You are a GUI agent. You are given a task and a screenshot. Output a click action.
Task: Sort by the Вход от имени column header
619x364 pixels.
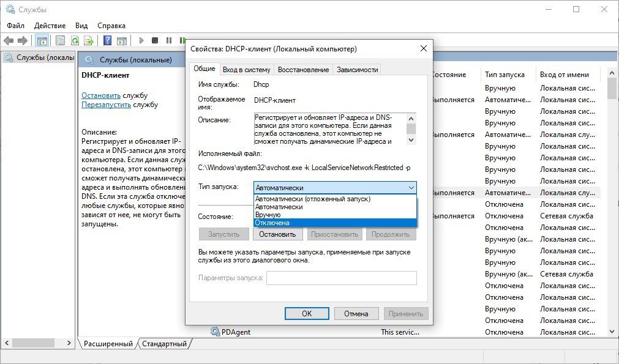click(x=568, y=75)
